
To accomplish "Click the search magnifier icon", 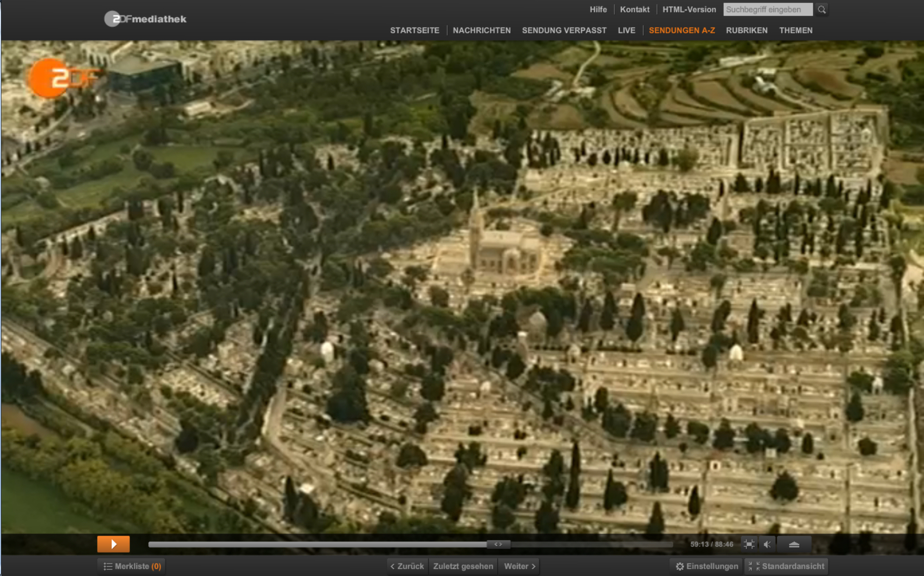I will (x=822, y=10).
